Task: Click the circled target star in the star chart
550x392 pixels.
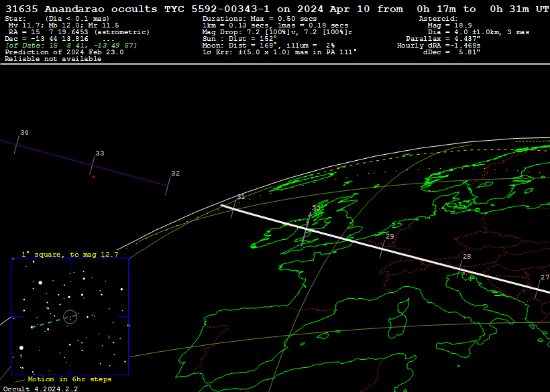Action: pyautogui.click(x=70, y=316)
